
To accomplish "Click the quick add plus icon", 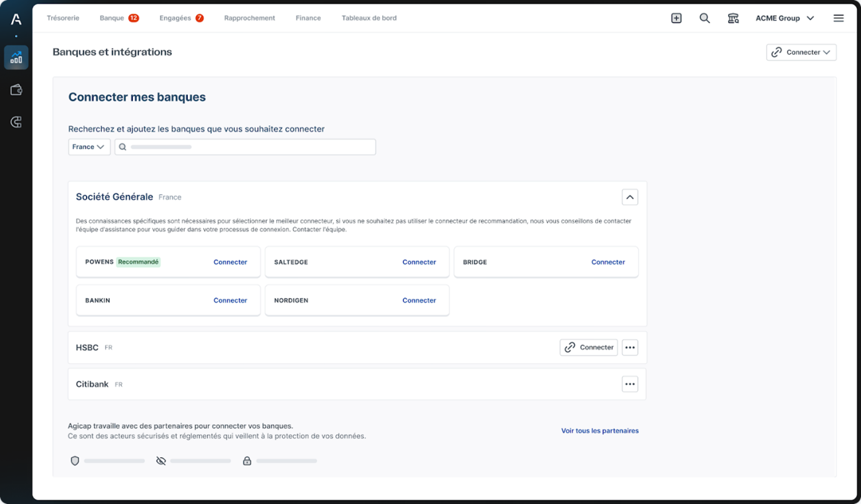I will 676,18.
